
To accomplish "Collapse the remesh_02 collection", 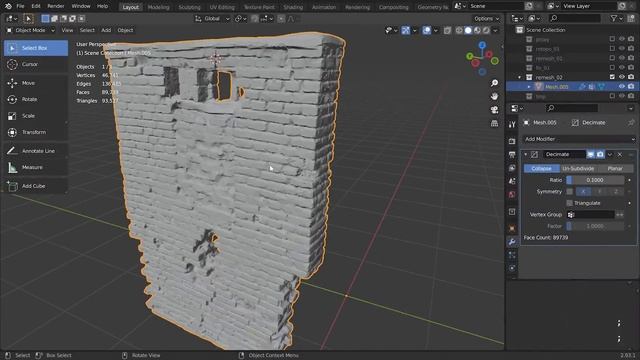I will 520,77.
